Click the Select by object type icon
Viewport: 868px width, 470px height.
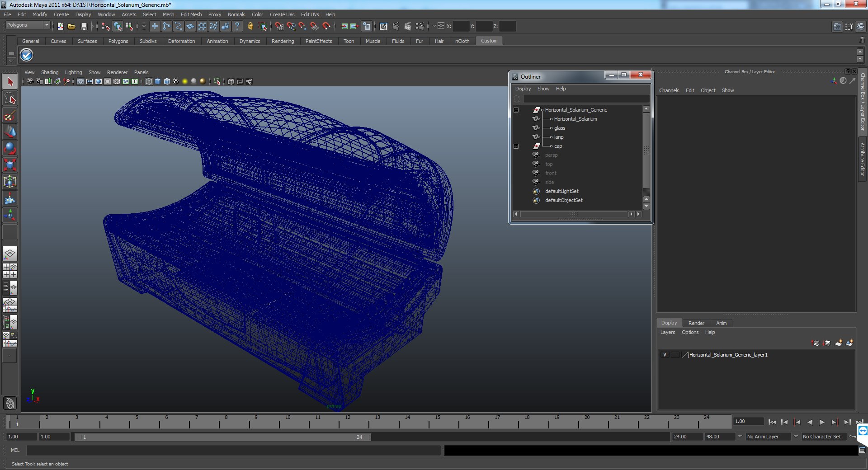[x=118, y=26]
